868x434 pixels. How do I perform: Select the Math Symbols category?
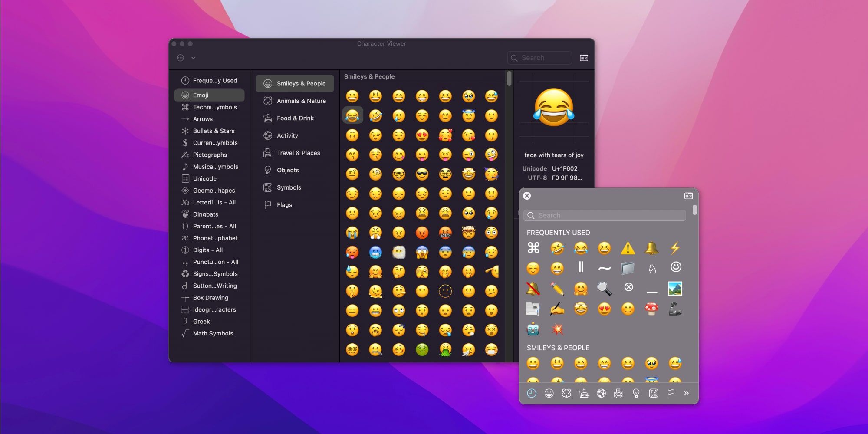click(209, 333)
